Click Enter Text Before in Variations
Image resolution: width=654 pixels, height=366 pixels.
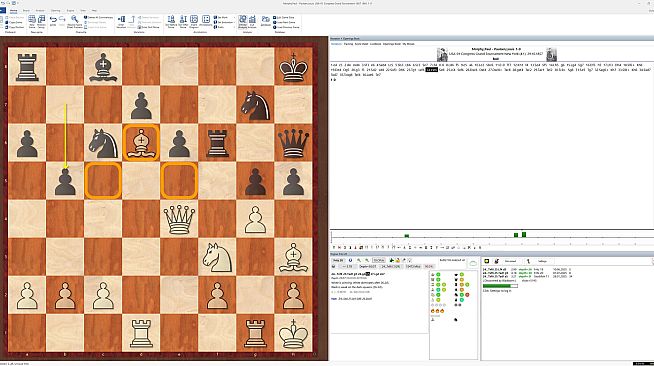149,27
